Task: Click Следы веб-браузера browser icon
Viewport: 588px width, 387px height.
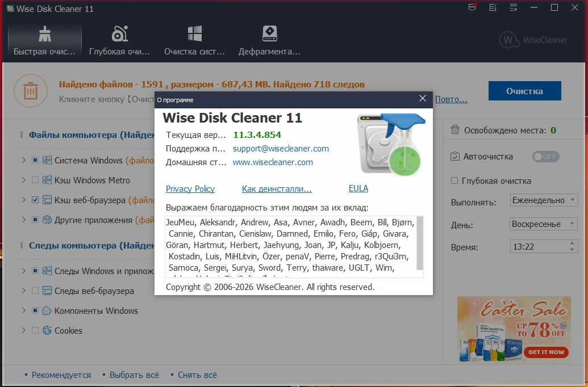Action: [47, 291]
